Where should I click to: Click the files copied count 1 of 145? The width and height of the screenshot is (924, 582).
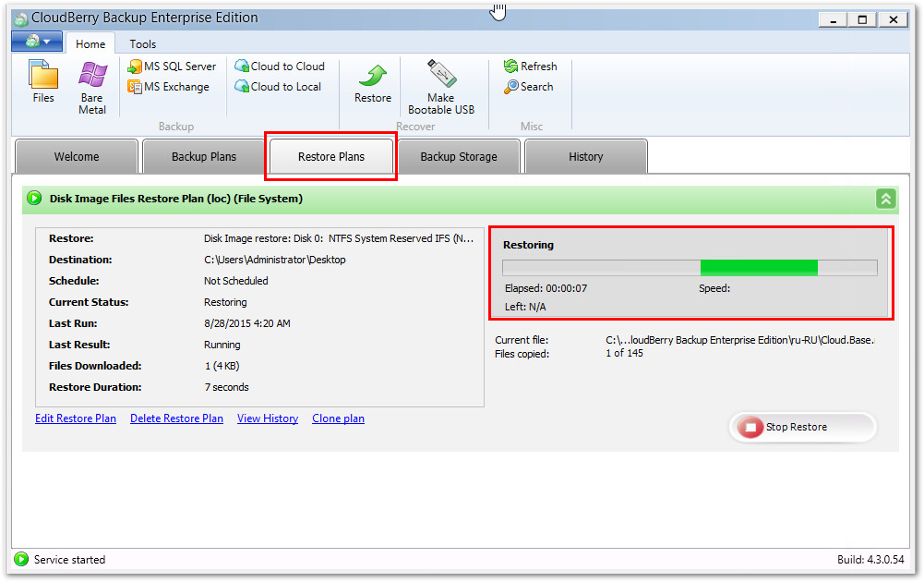[x=624, y=353]
